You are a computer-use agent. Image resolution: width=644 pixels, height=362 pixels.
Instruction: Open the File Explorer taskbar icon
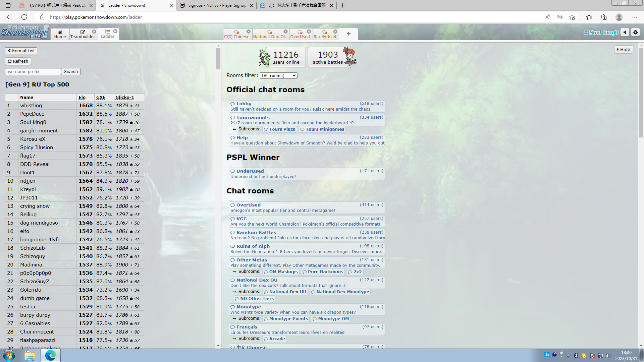pos(30,355)
